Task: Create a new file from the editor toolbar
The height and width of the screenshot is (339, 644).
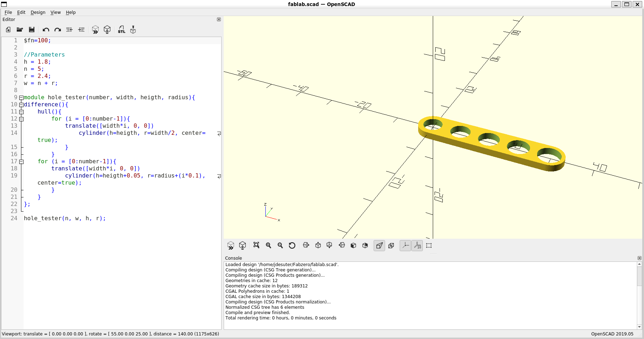Action: [8, 30]
